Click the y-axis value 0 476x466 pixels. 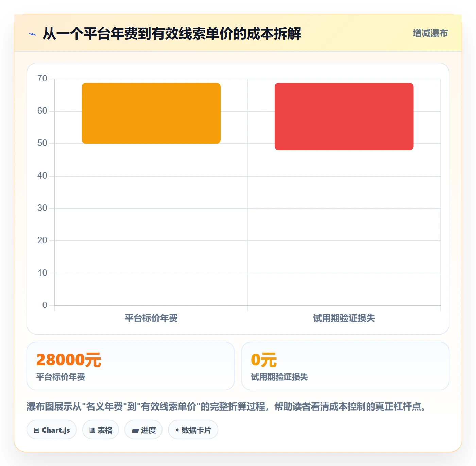click(45, 305)
